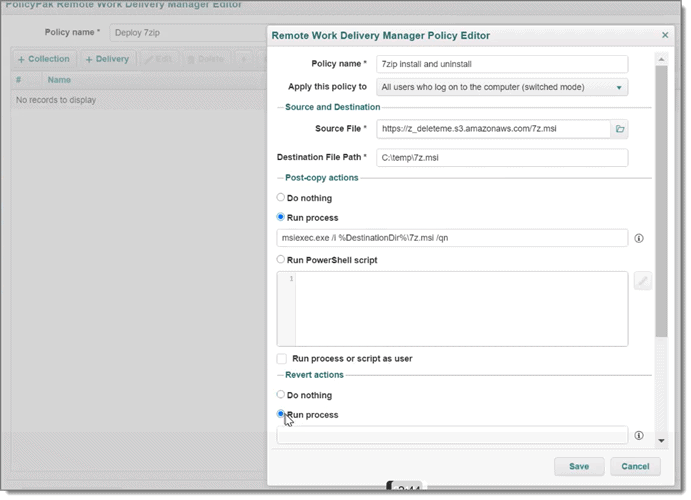
Task: Click 'Revert actions' section heading
Action: (x=314, y=375)
